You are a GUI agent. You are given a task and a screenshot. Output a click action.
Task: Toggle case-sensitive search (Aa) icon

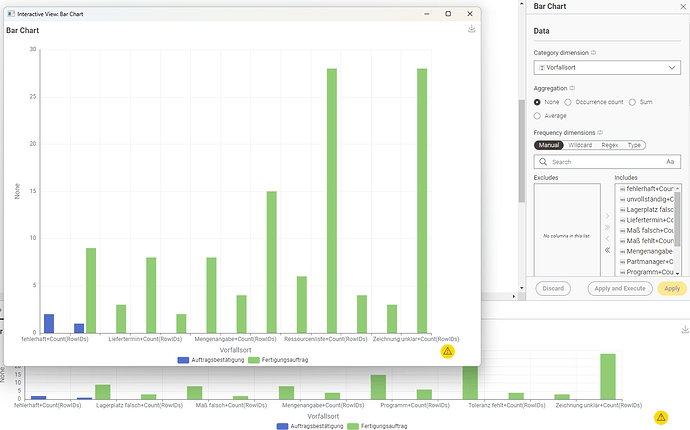click(x=670, y=161)
